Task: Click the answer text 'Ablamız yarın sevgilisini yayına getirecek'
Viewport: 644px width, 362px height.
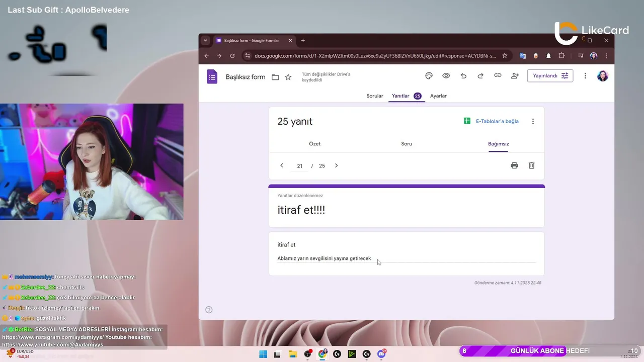Action: (324, 258)
